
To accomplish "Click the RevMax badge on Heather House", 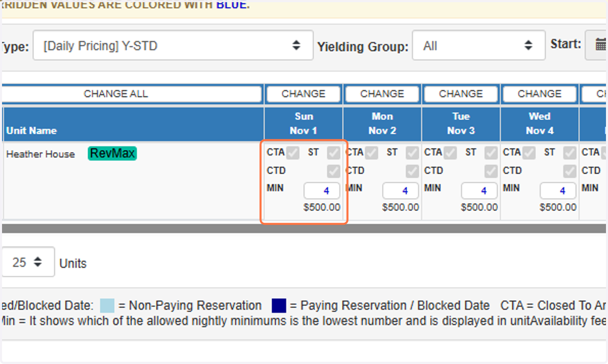I will (112, 153).
